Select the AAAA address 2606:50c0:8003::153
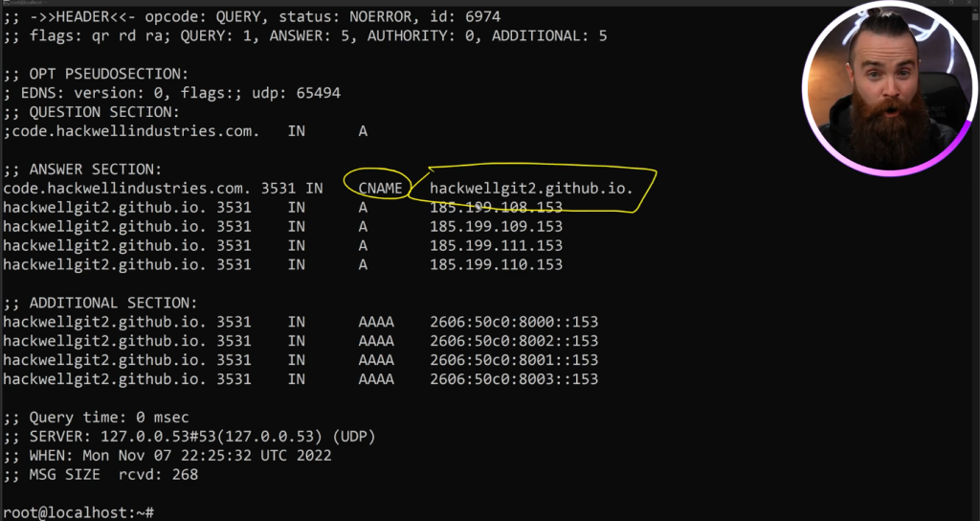Screen dimensions: 980x521 tap(514, 379)
